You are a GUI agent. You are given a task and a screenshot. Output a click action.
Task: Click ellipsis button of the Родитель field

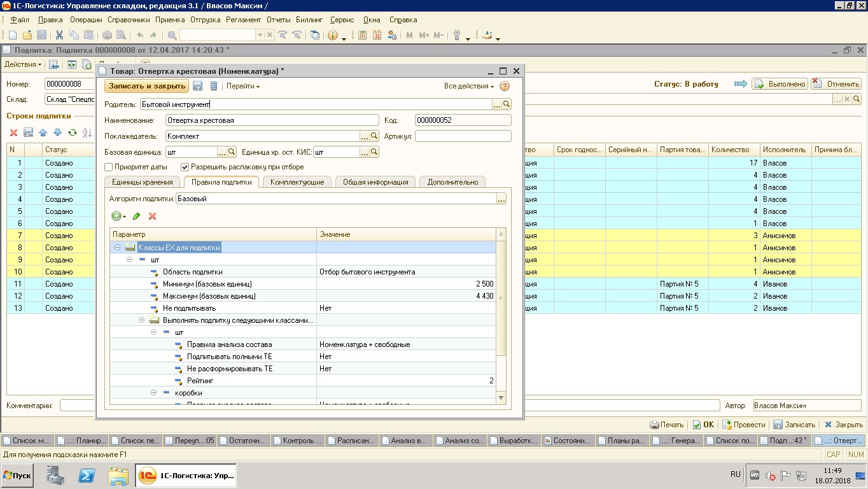point(497,104)
